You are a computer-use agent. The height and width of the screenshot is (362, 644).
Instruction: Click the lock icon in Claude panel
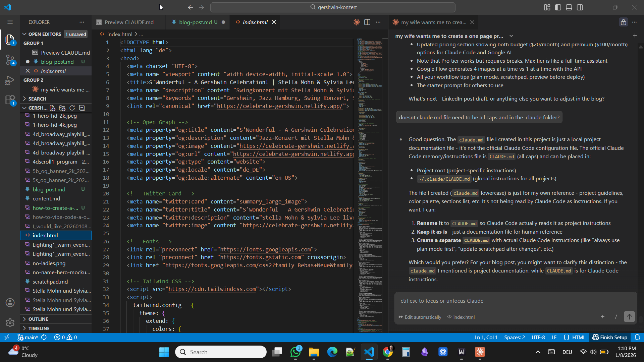[x=623, y=22]
